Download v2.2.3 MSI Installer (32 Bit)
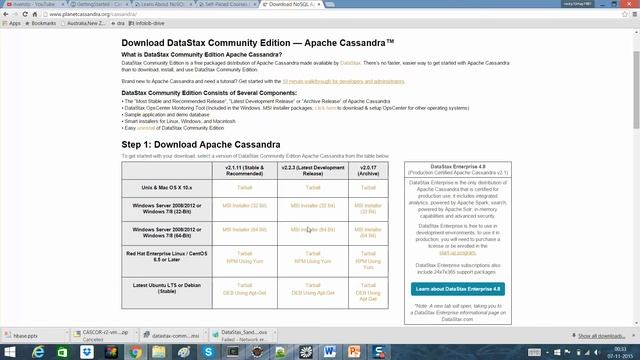 (313, 206)
